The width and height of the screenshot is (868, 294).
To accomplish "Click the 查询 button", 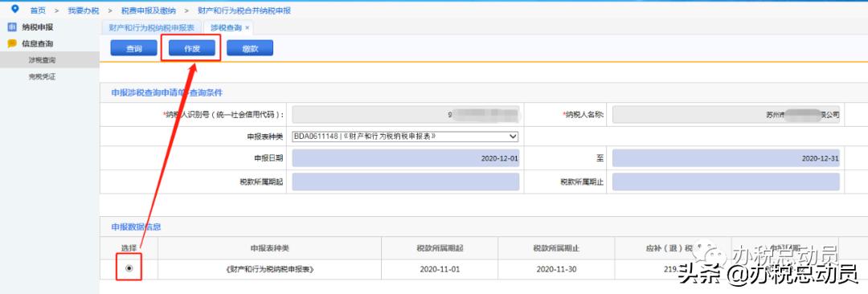I will (x=134, y=49).
